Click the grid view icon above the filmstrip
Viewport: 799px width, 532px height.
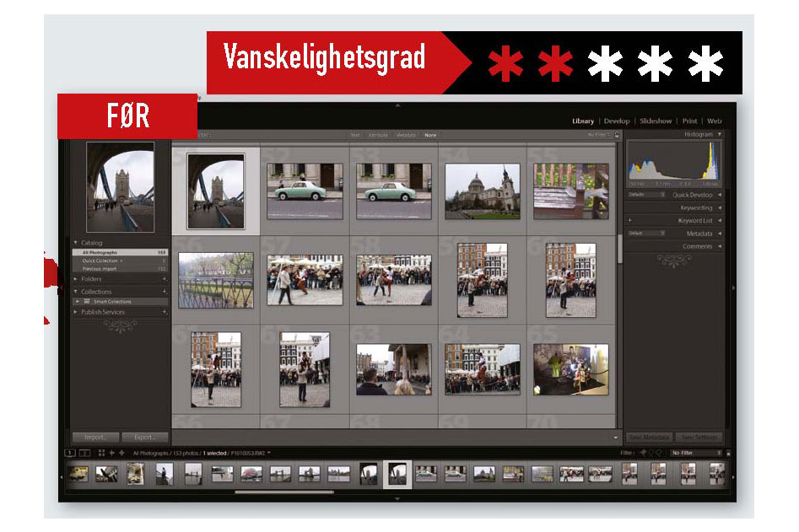101,453
